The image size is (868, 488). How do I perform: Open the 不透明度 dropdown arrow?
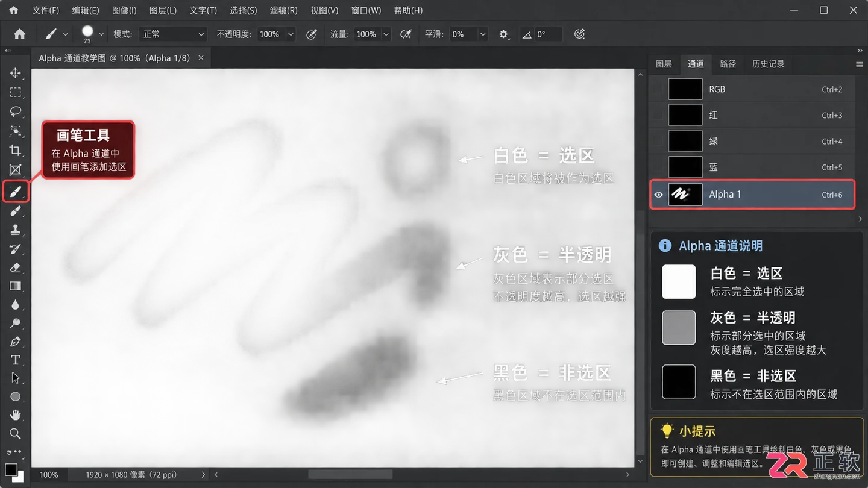291,34
